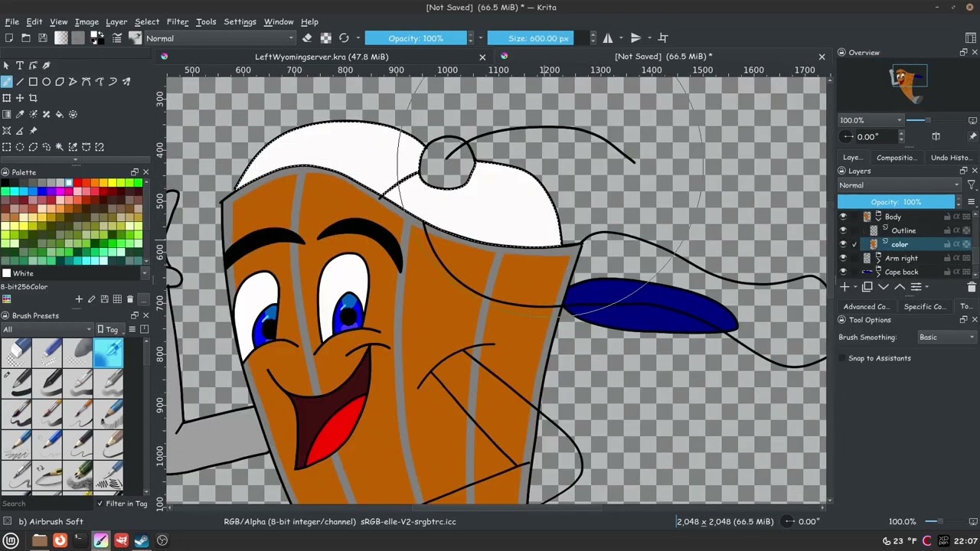This screenshot has height=551, width=980.
Task: Open the Filter menu
Action: tap(177, 21)
